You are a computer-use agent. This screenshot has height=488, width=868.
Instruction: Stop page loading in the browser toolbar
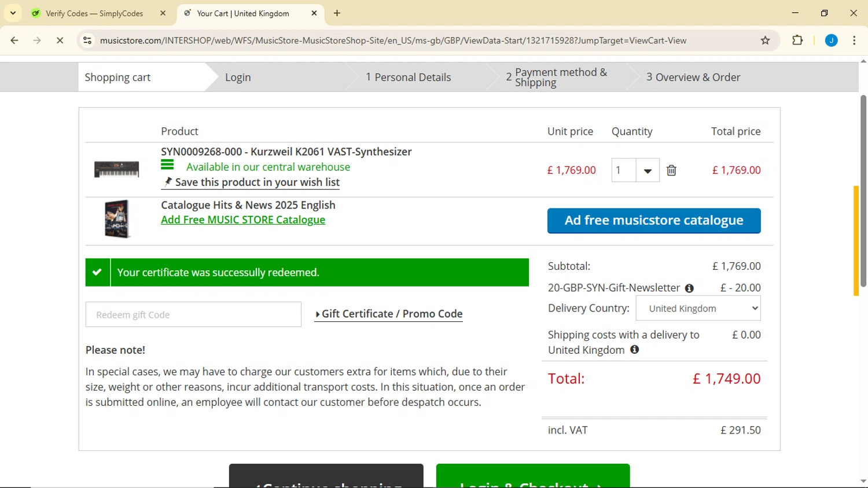[60, 41]
